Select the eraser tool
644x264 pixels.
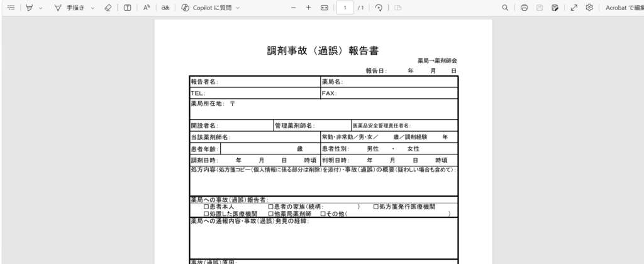pos(108,8)
